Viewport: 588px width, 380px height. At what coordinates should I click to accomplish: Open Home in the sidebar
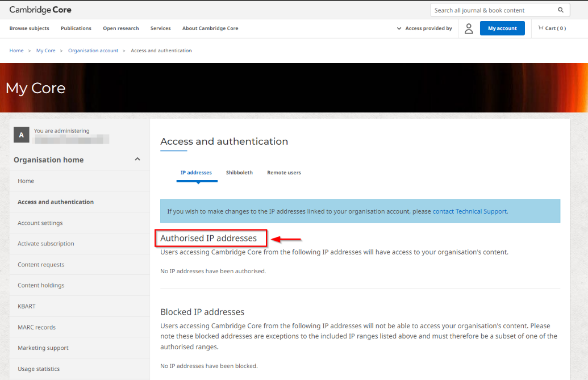[x=80, y=181]
